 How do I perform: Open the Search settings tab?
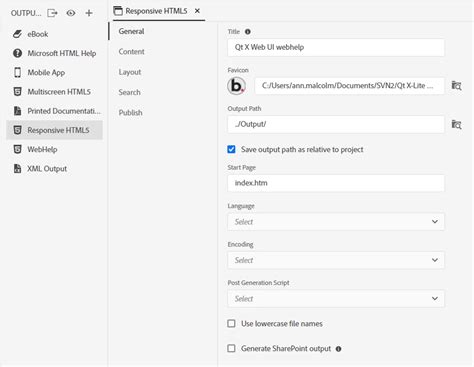(x=129, y=92)
